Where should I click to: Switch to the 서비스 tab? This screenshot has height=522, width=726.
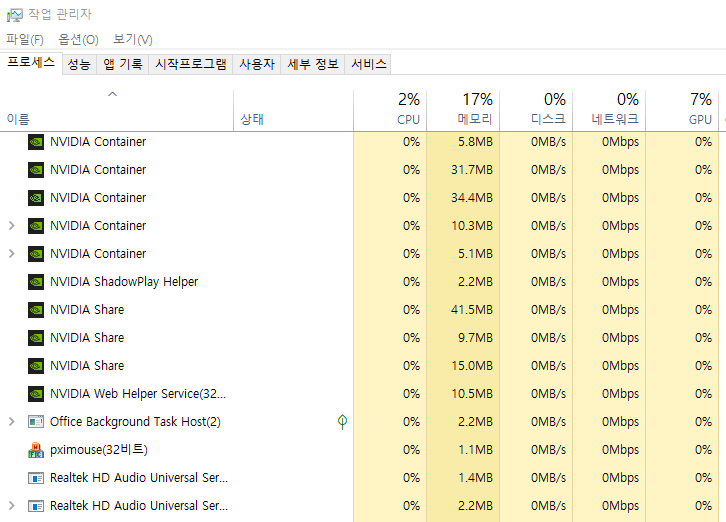[369, 64]
